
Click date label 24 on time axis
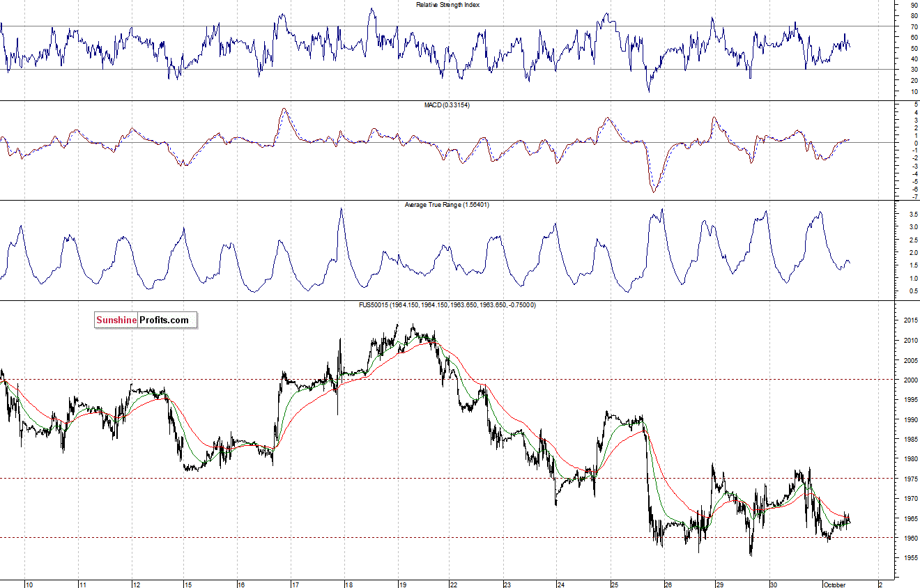(560, 585)
